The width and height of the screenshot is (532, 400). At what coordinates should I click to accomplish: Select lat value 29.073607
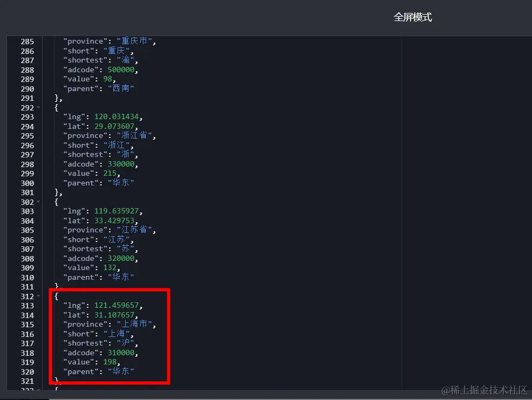(x=114, y=126)
